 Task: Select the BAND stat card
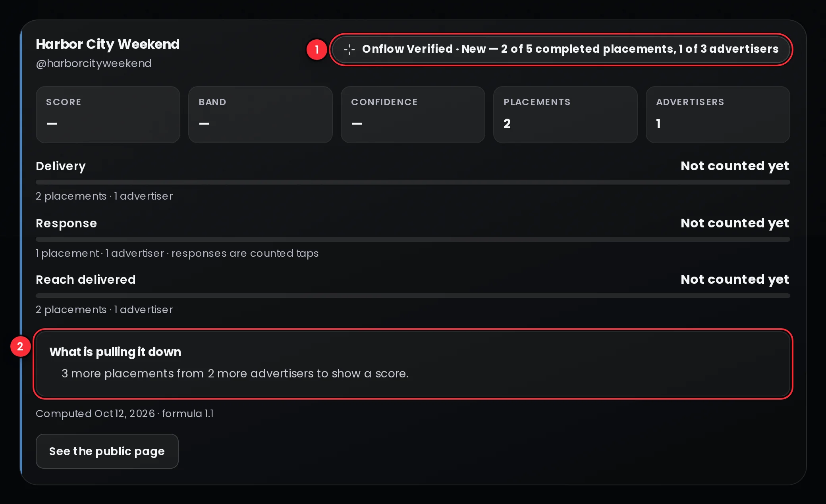tap(261, 115)
